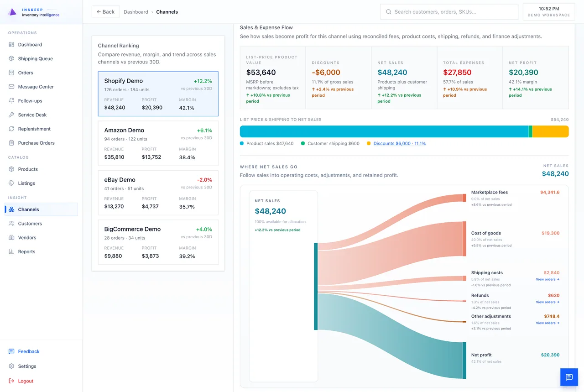Click the Settings gear icon
Screen dimensions: 584x392
point(11,366)
